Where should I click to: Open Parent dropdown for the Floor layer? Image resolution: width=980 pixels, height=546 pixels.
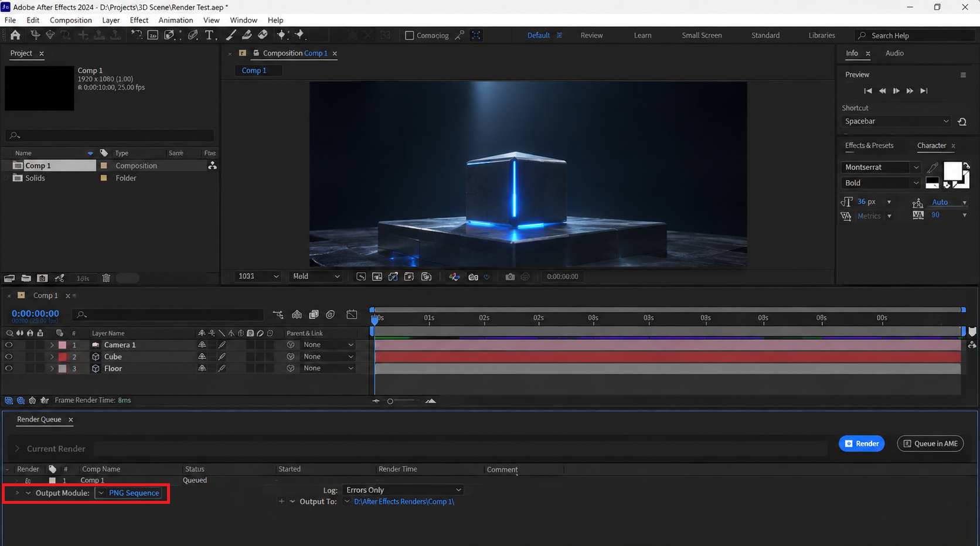coord(328,368)
